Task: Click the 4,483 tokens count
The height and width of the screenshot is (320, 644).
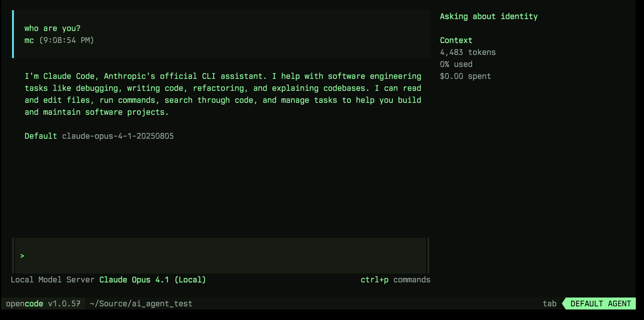Action: (x=468, y=52)
